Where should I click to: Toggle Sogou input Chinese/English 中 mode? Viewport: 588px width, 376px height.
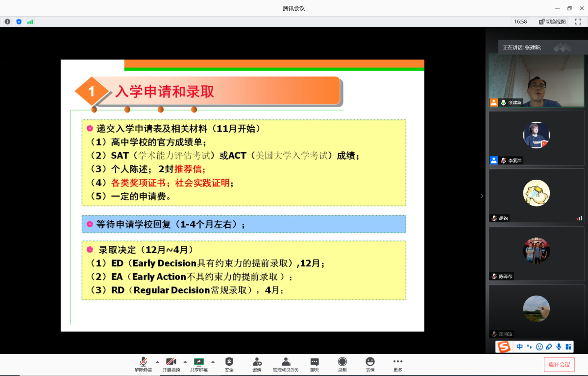pyautogui.click(x=519, y=347)
